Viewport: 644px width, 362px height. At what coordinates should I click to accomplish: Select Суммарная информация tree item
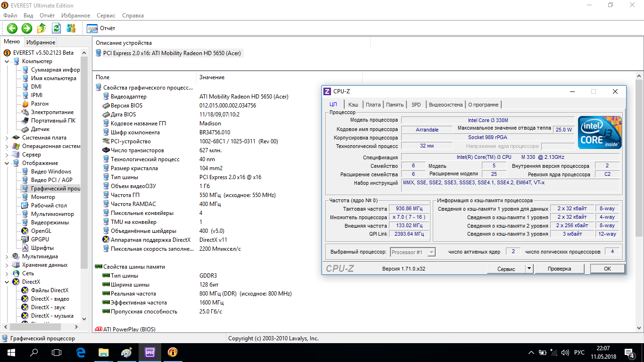(51, 70)
